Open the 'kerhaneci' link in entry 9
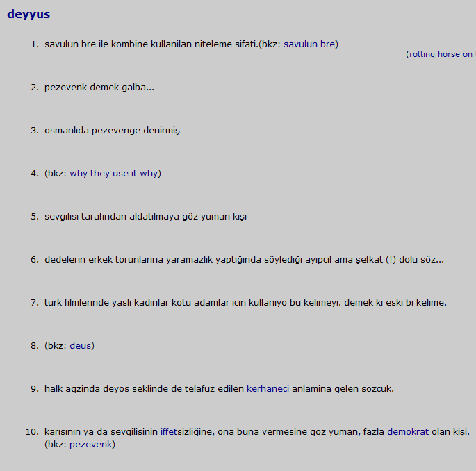This screenshot has width=476, height=471. pyautogui.click(x=268, y=388)
